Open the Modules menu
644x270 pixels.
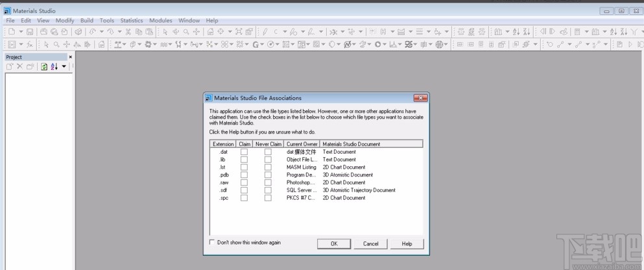(x=161, y=20)
